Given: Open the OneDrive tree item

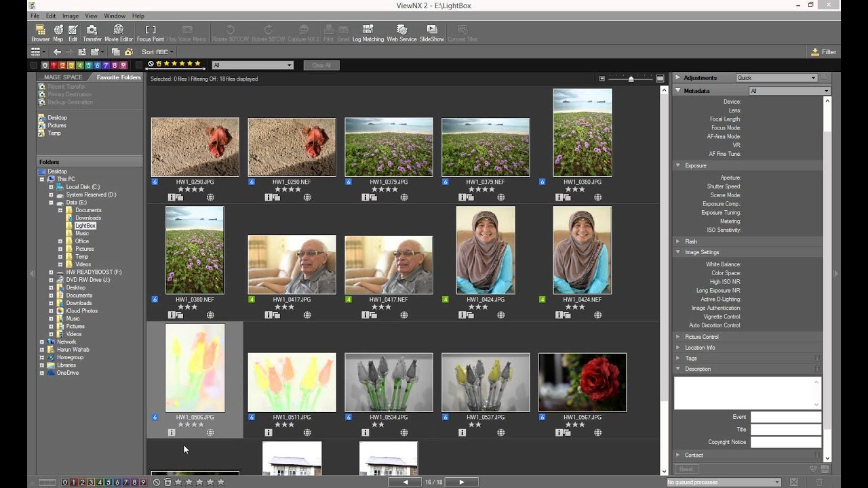Looking at the screenshot, I should 68,373.
